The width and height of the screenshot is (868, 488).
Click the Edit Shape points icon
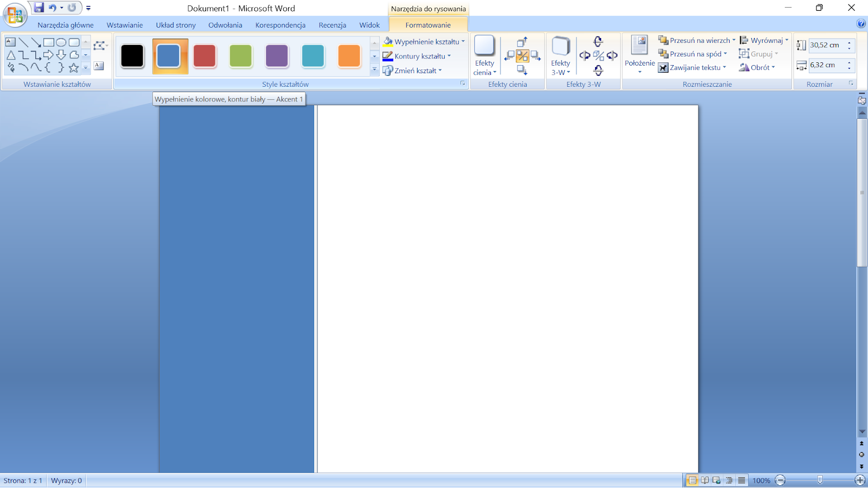pyautogui.click(x=99, y=46)
